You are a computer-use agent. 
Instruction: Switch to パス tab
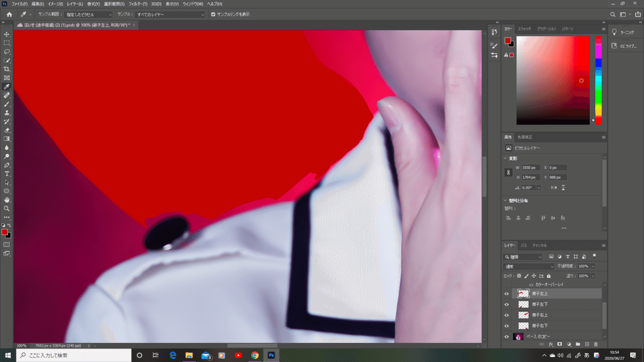coord(524,245)
